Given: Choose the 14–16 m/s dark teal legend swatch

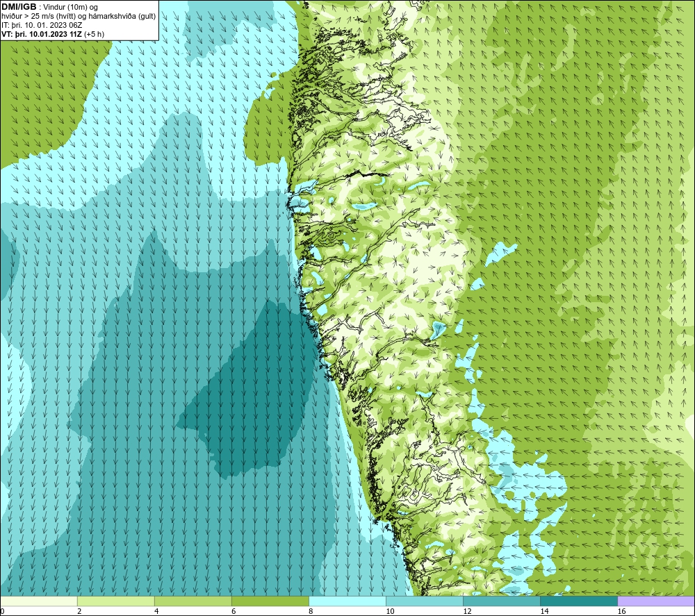Looking at the screenshot, I should click(x=578, y=601).
